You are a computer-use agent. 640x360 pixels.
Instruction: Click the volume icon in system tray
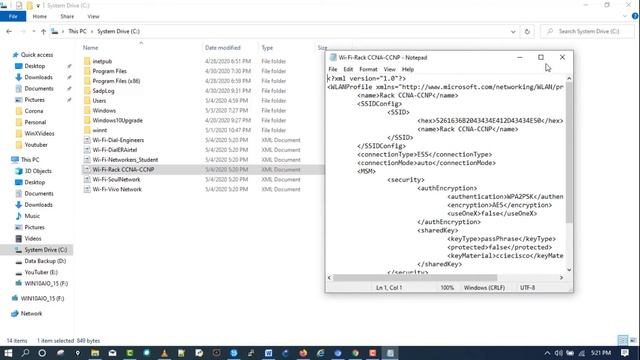click(x=558, y=353)
